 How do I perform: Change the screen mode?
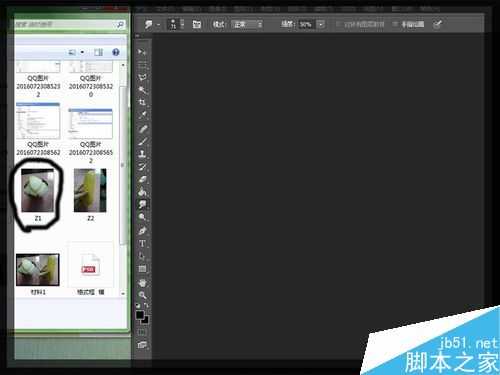pos(142,345)
